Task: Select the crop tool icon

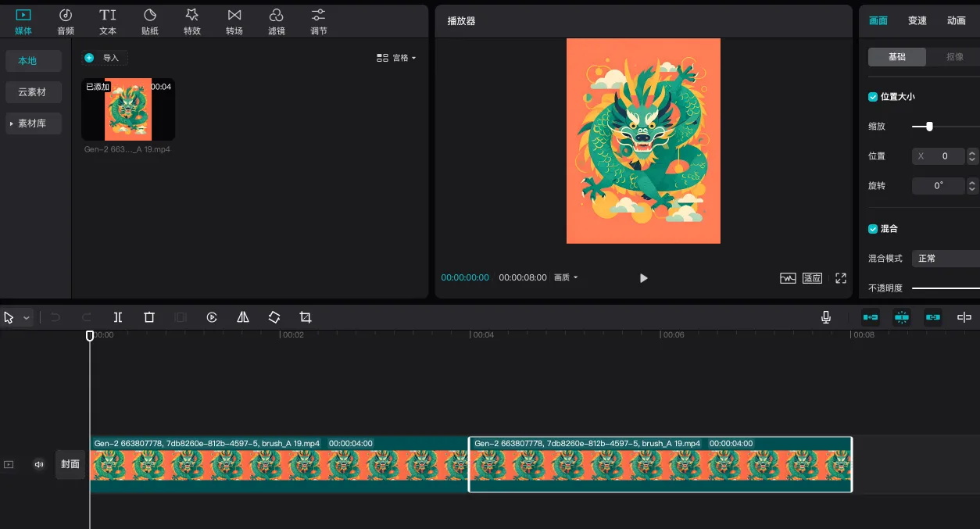Action: (x=306, y=317)
